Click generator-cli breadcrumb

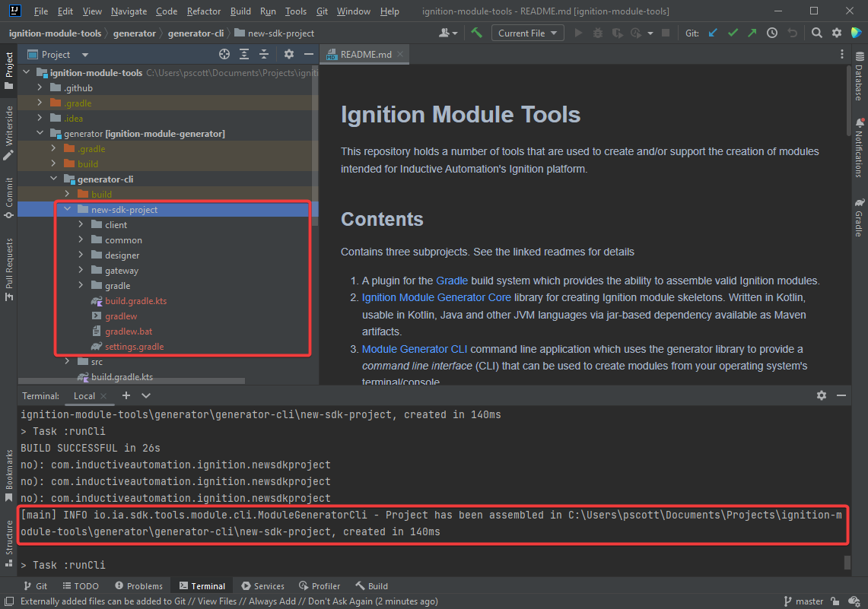tap(196, 33)
